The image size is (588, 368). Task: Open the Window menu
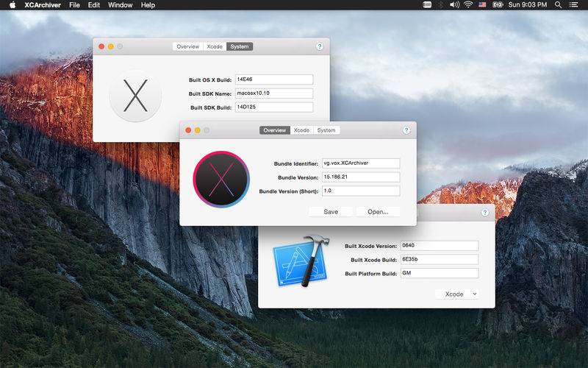120,5
